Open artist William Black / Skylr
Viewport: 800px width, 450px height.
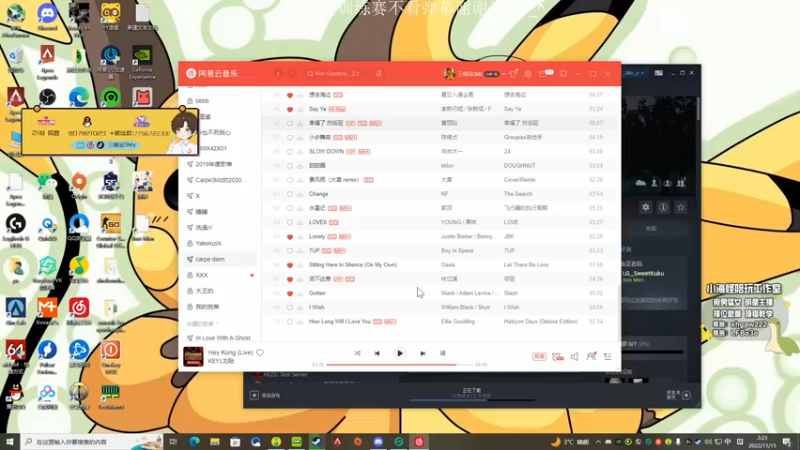(465, 307)
